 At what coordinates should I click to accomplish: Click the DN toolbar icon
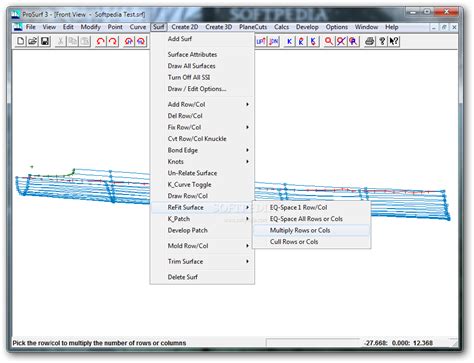(x=274, y=41)
